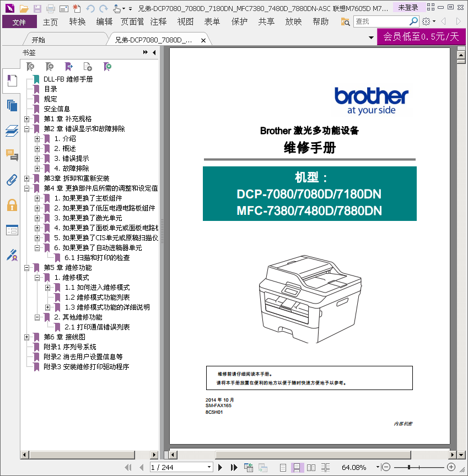The height and width of the screenshot is (476, 468).
Task: Click the search magnifier icon
Action: (413, 21)
